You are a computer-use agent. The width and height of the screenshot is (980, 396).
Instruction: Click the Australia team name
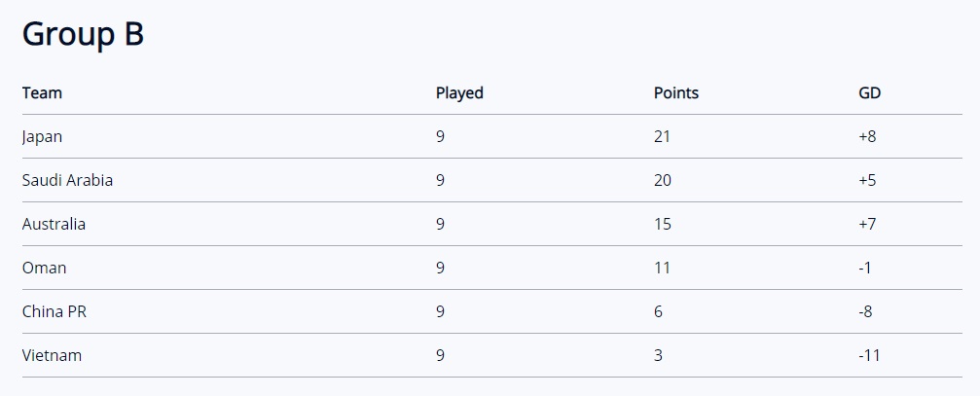coord(54,224)
